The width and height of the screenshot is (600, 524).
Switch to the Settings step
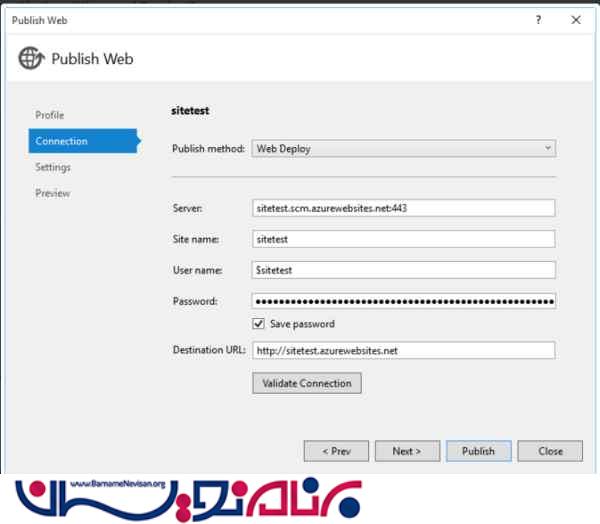(53, 167)
